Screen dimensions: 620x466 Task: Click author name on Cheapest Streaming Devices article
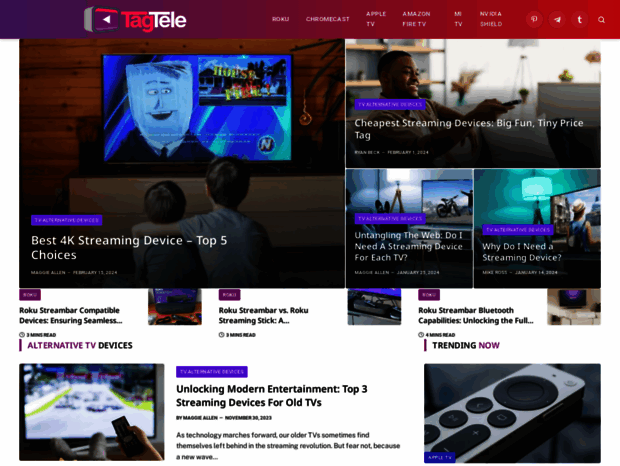coord(367,152)
